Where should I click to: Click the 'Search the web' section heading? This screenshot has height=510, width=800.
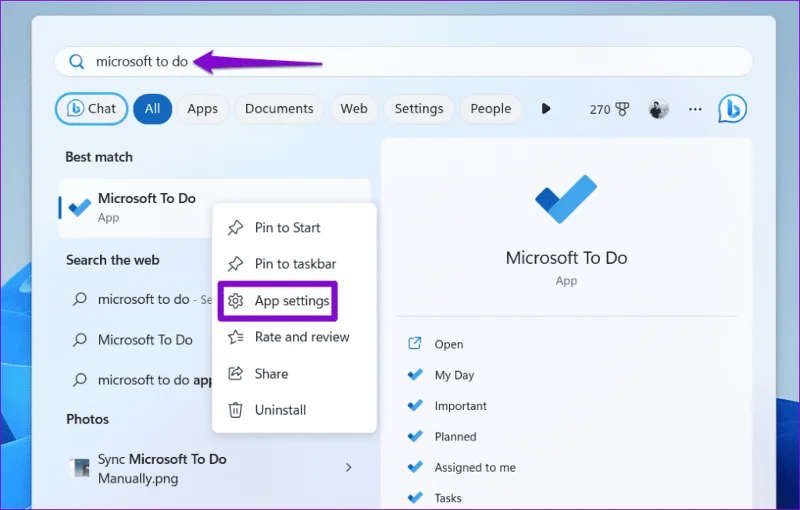[113, 260]
